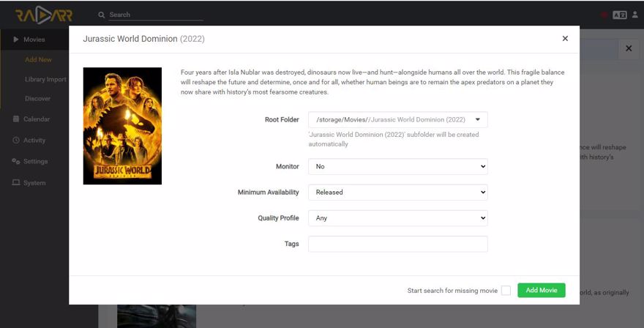Click the Radarr logo
This screenshot has width=644, height=328.
43,15
